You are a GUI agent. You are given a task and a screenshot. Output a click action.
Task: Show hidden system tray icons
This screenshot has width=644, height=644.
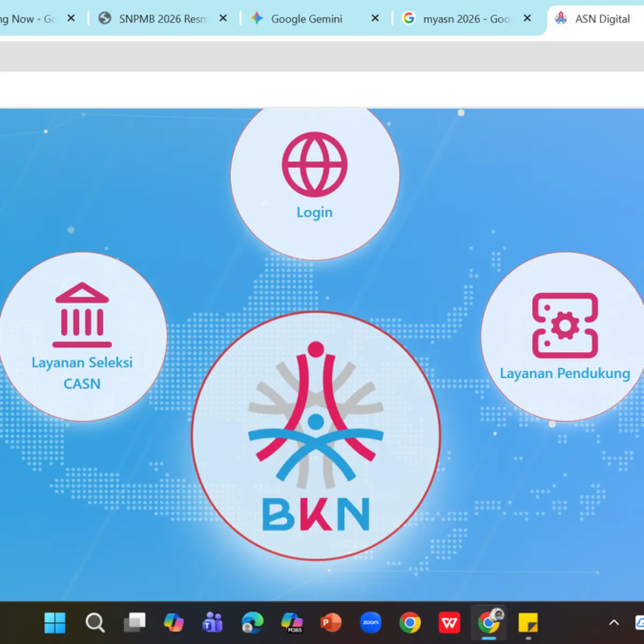[614, 623]
